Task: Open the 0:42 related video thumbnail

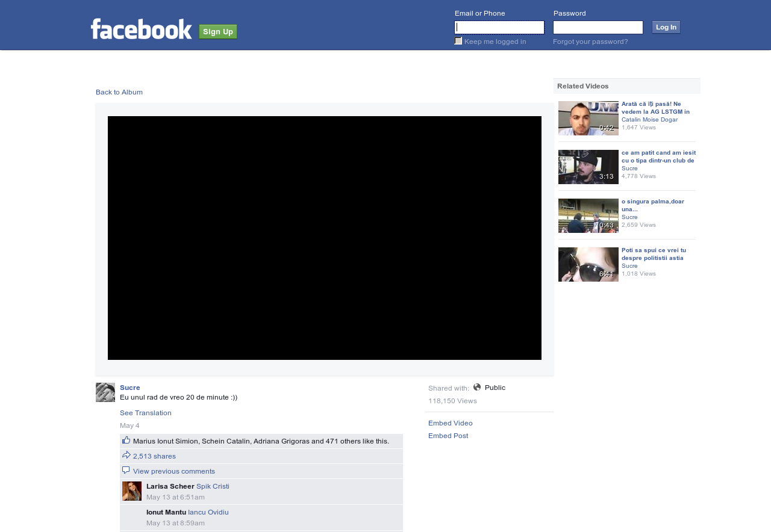Action: point(588,118)
